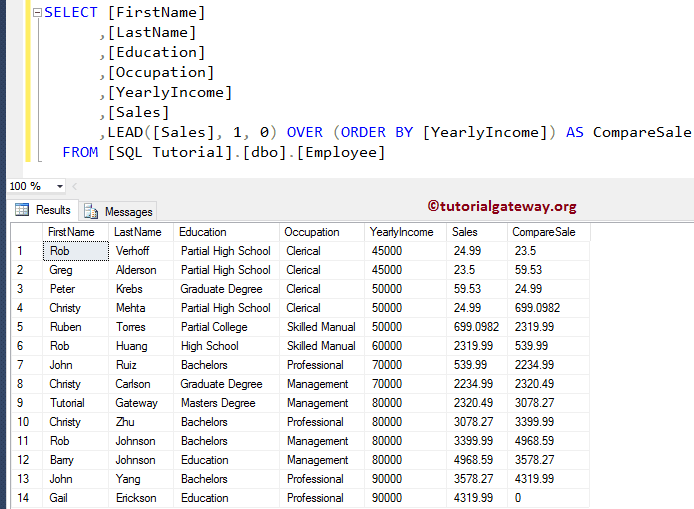Click '[Sales]' on its own query line
This screenshot has height=509, width=694.
139,112
